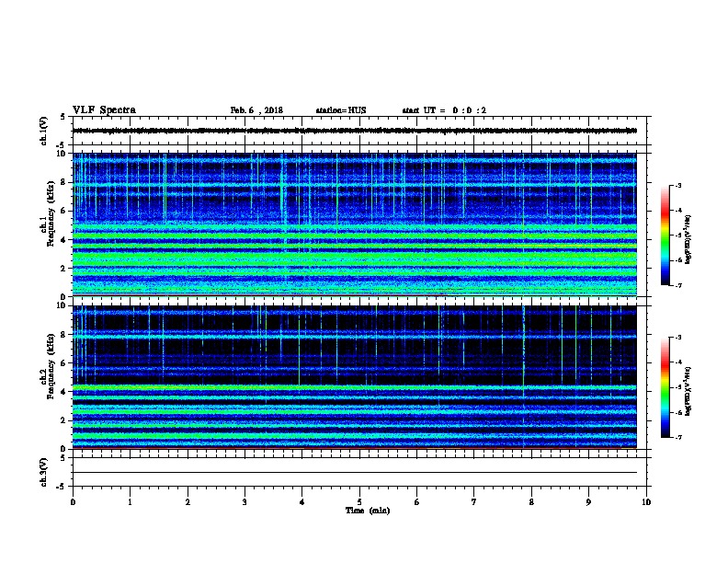Image resolution: width=728 pixels, height=563 pixels.
Task: Click time axis tick label '9'
Action: (588, 502)
